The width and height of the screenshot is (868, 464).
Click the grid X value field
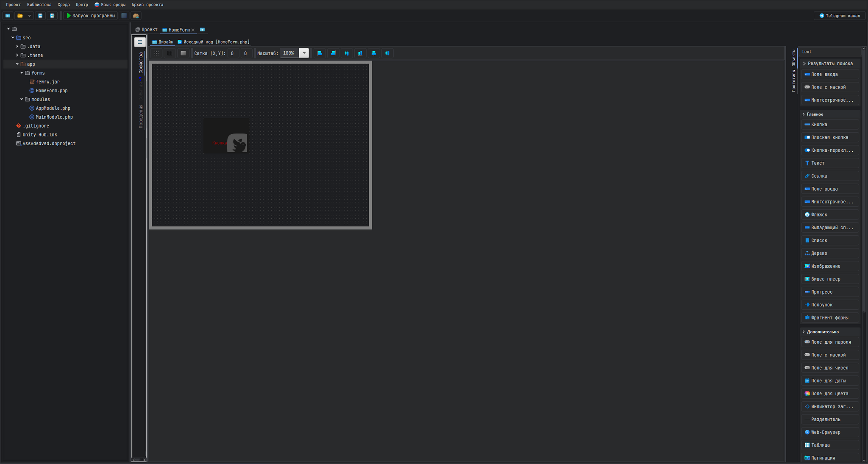(233, 53)
